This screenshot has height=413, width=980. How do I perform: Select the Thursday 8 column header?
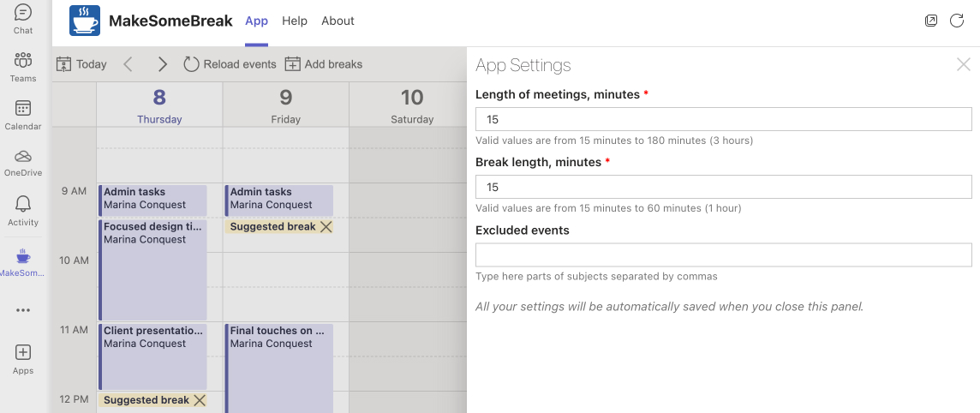pos(159,105)
